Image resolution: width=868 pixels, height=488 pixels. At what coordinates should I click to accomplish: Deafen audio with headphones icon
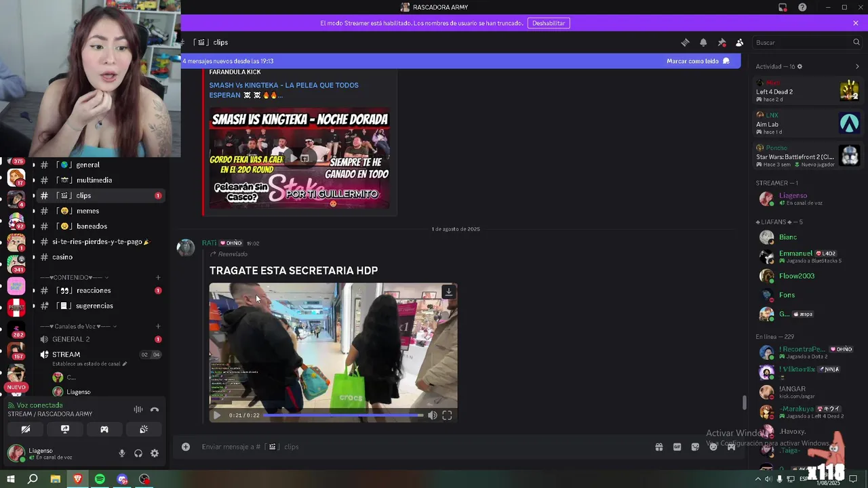click(x=138, y=453)
